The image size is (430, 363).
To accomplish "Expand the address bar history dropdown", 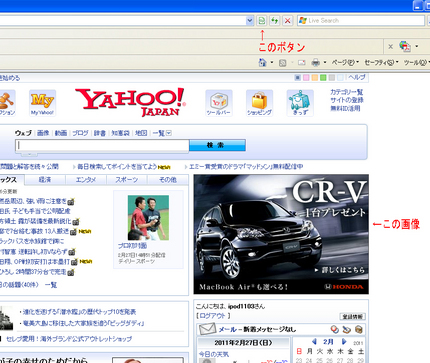I will point(250,21).
